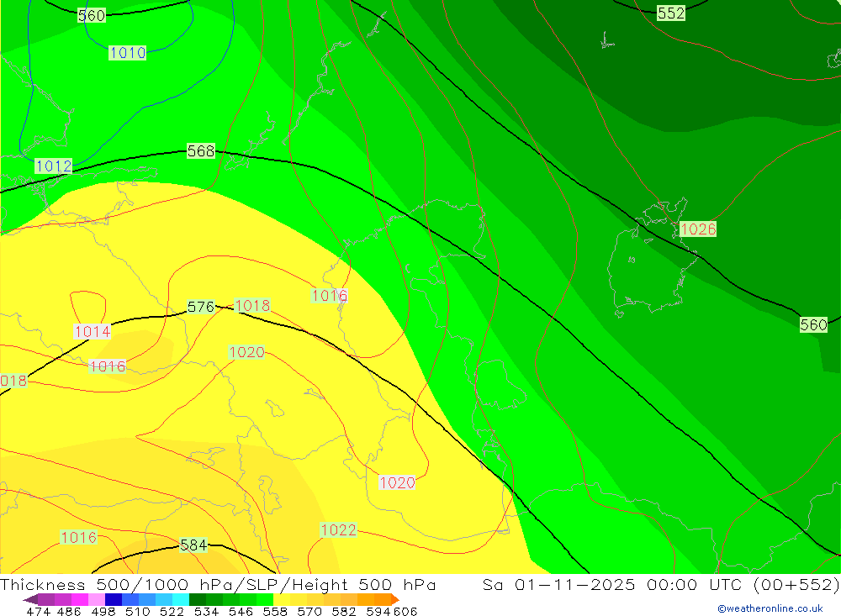Select the light pink legend swatch

click(x=97, y=599)
